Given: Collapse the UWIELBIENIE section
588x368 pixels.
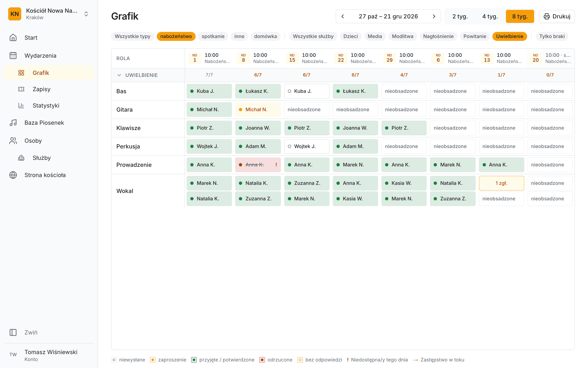Looking at the screenshot, I should point(119,75).
